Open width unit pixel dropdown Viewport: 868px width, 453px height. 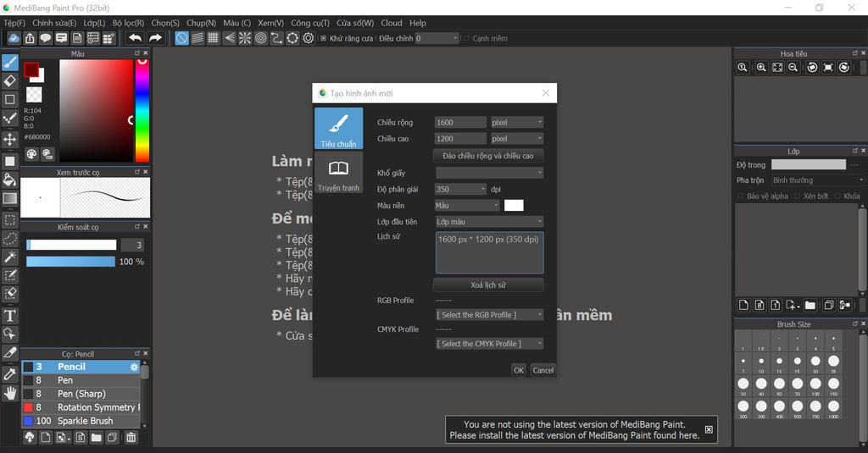pos(516,122)
